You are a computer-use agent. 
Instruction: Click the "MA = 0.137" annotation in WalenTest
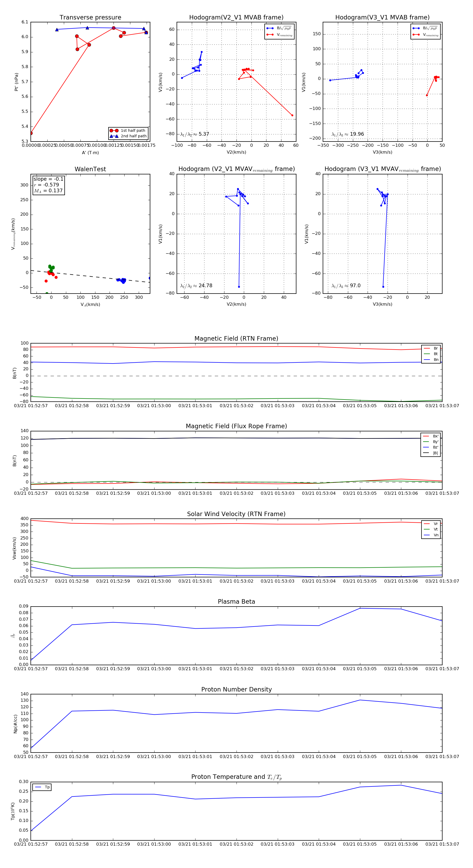point(48,191)
